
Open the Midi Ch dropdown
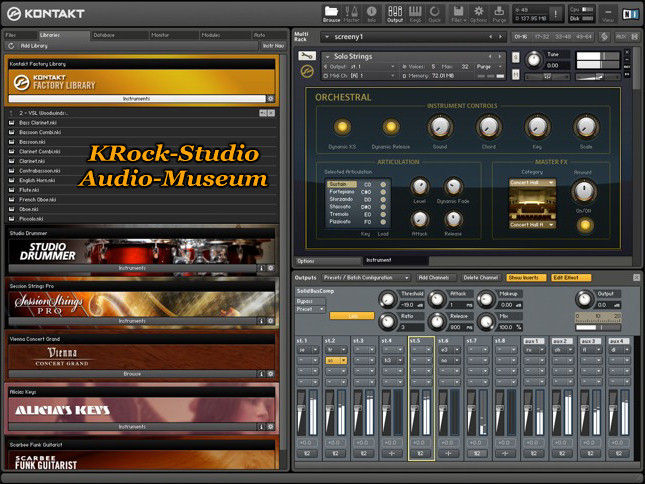[360, 76]
